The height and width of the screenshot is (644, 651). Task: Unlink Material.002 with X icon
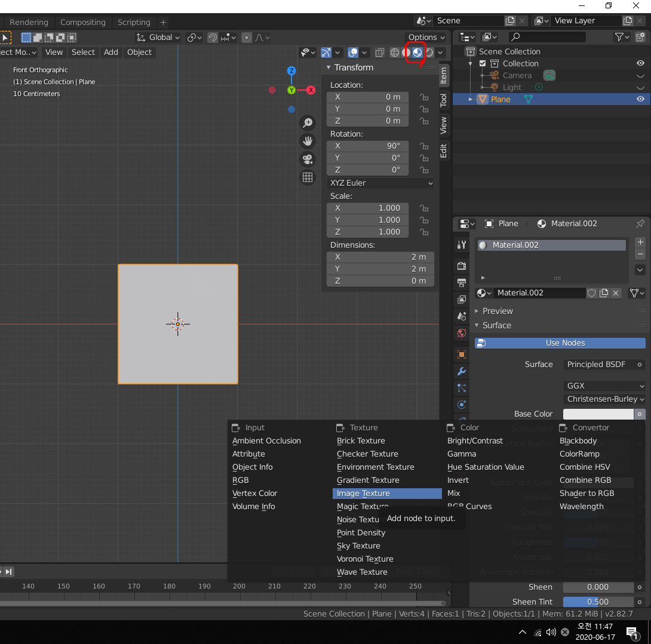[x=616, y=293]
